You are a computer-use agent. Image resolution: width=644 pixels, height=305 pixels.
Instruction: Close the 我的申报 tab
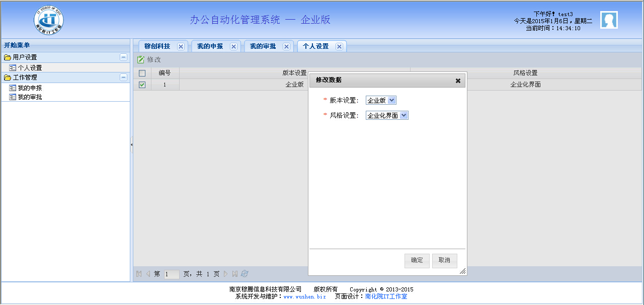pos(233,46)
